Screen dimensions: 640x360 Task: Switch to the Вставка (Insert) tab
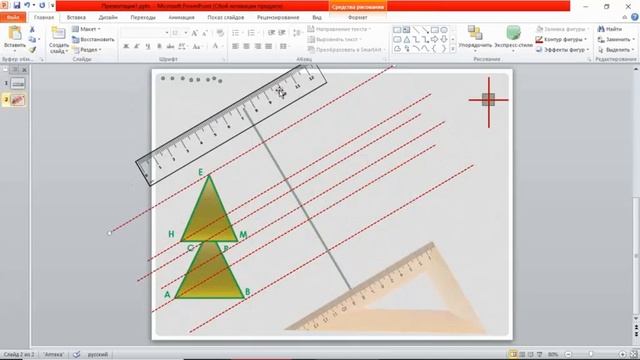(76, 18)
